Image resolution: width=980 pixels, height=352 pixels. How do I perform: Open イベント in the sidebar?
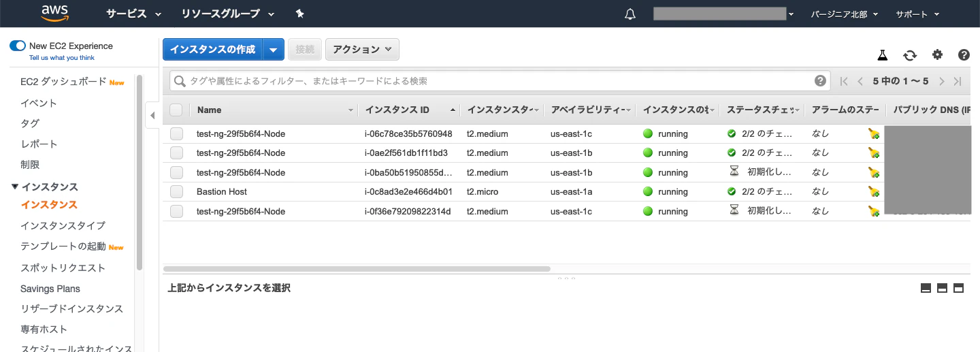pos(39,103)
